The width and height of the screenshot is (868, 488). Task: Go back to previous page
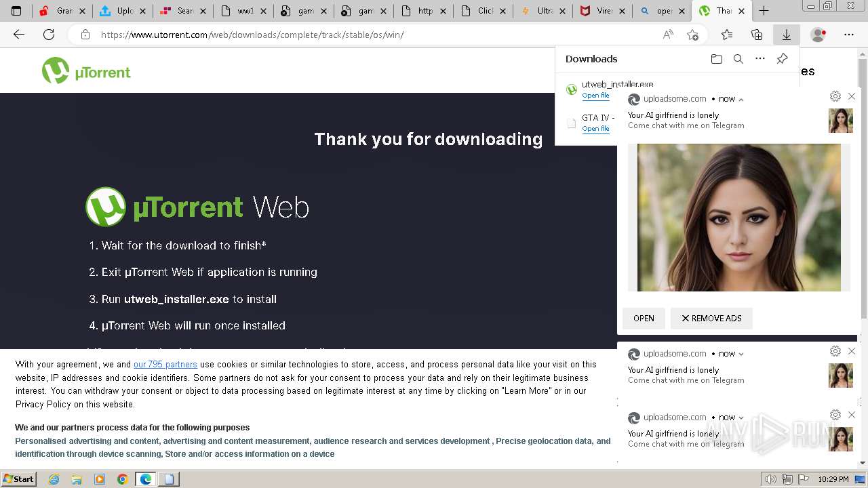[19, 35]
